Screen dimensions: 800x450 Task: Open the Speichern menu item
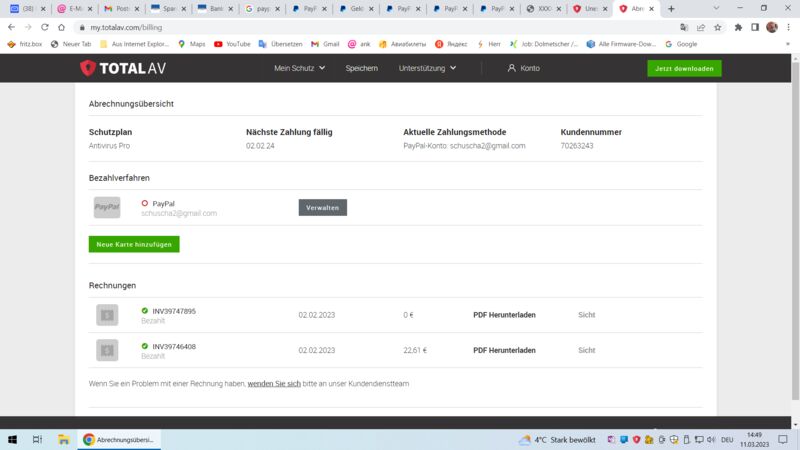point(362,68)
